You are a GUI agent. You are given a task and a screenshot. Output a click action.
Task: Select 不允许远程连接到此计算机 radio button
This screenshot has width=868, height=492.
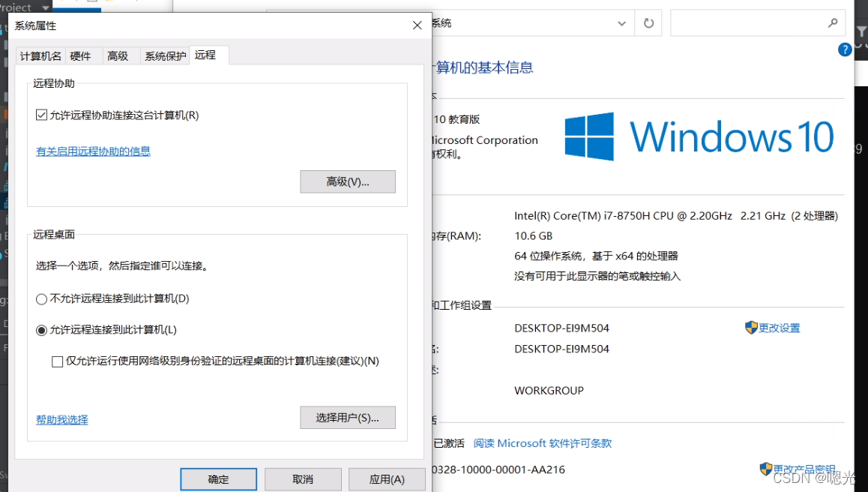pos(41,299)
